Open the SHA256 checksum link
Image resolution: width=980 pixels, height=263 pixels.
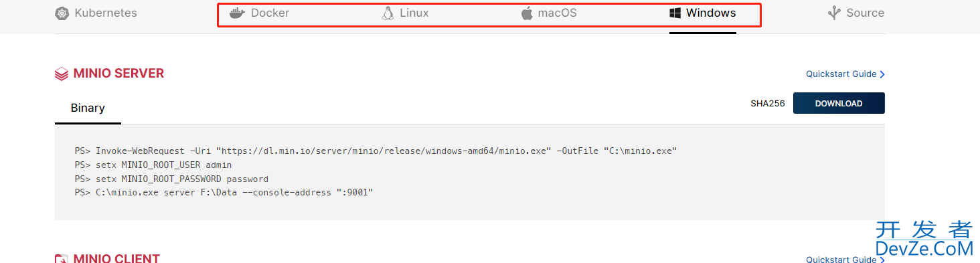[x=768, y=104]
